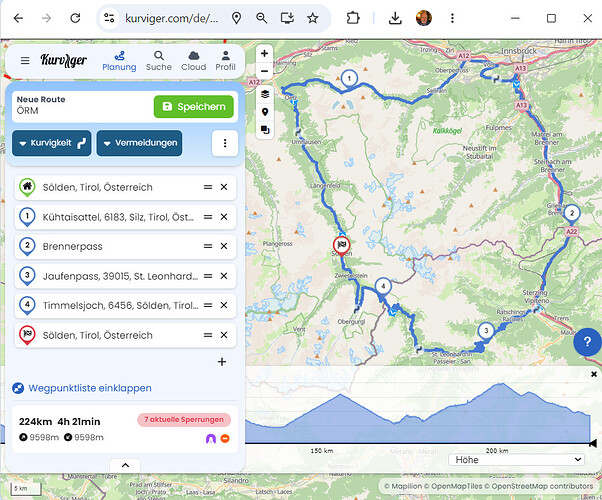The width and height of the screenshot is (602, 500).
Task: Click reorder handle for Brennerpass
Action: tap(208, 246)
